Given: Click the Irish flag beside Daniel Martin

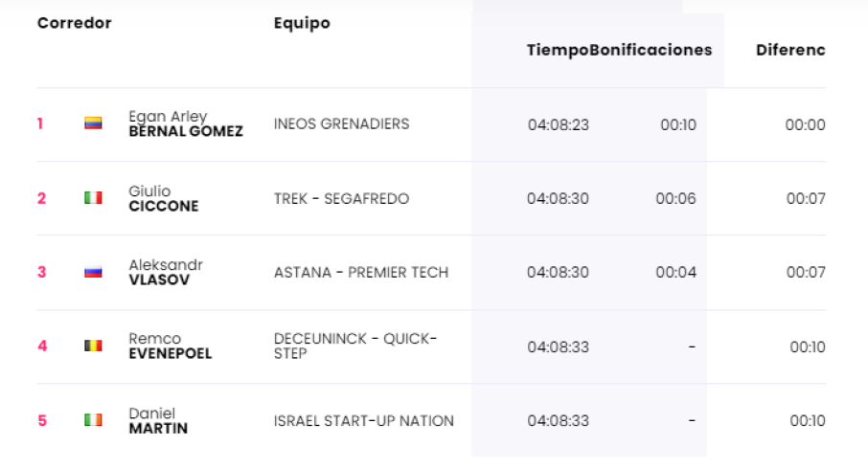Looking at the screenshot, I should tap(93, 420).
